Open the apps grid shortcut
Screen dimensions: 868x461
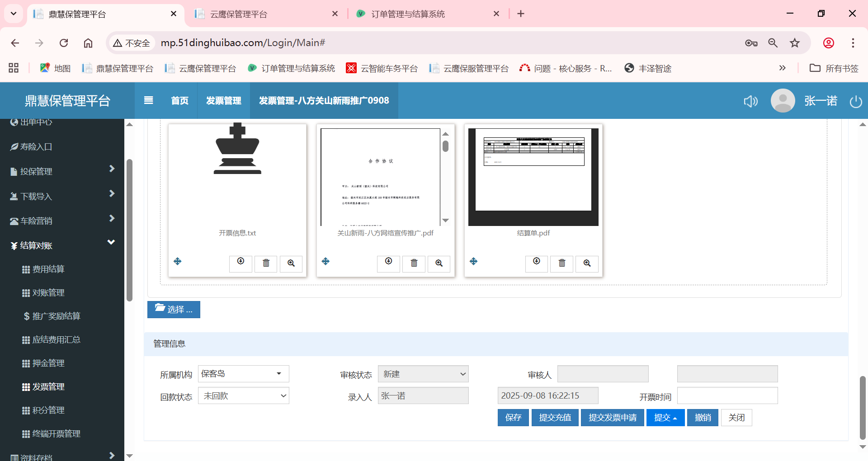click(14, 68)
